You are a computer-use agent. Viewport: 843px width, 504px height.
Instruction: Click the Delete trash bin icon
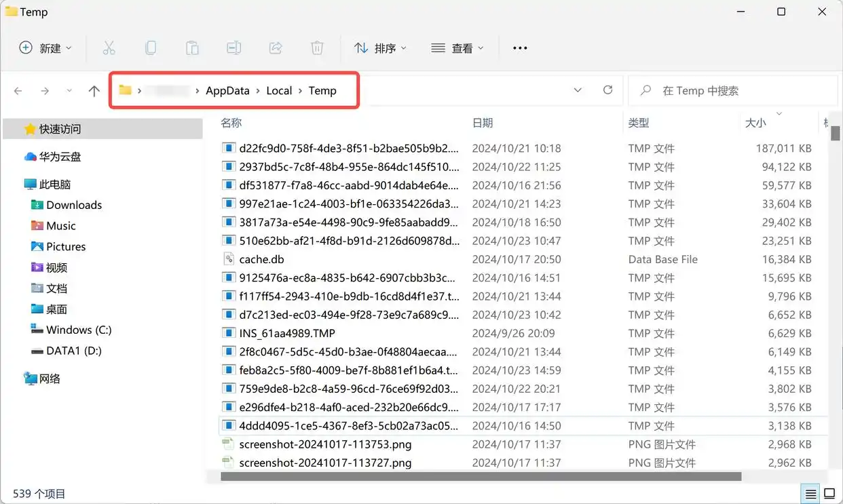tap(317, 48)
